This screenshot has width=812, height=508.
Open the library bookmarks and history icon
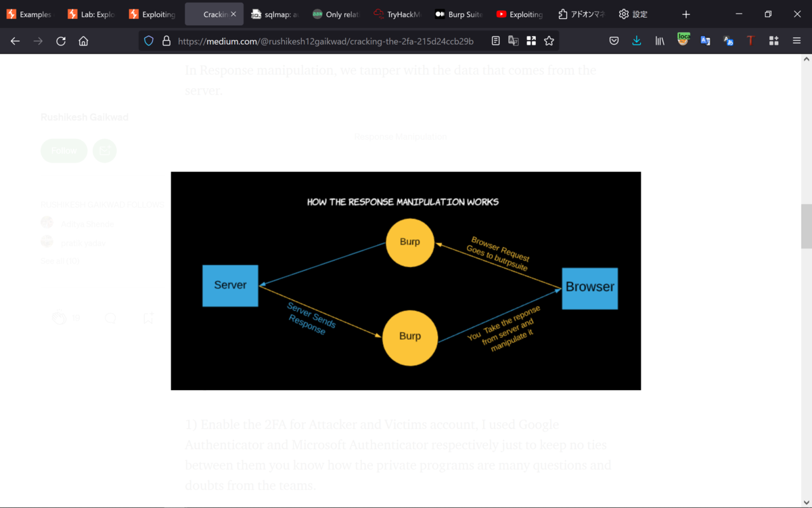coord(660,41)
